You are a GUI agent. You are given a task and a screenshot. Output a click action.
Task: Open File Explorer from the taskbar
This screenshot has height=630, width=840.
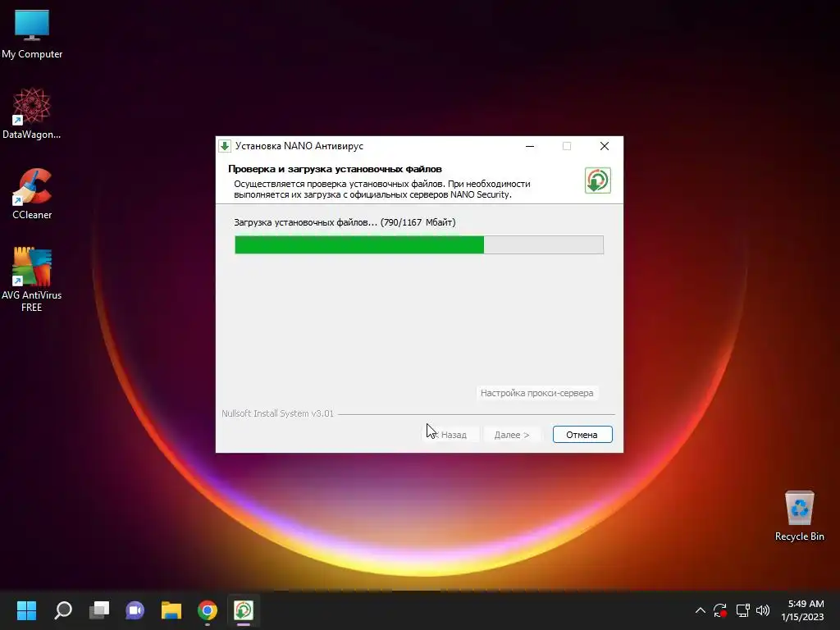point(171,610)
